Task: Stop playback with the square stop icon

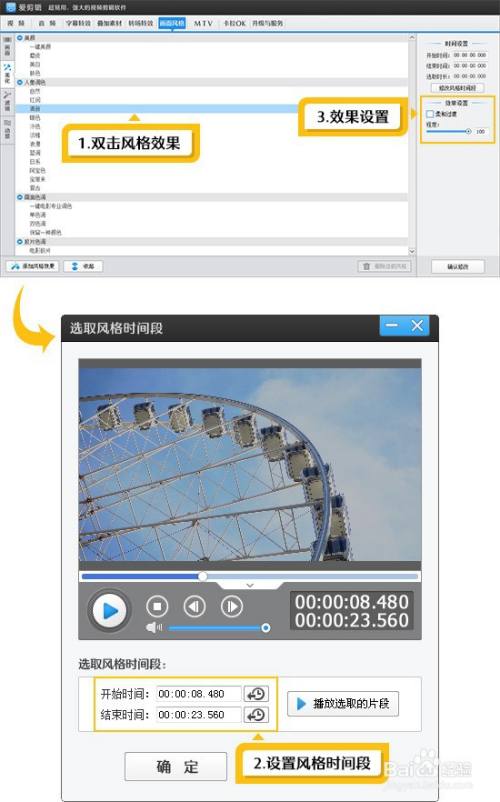Action: pos(157,607)
